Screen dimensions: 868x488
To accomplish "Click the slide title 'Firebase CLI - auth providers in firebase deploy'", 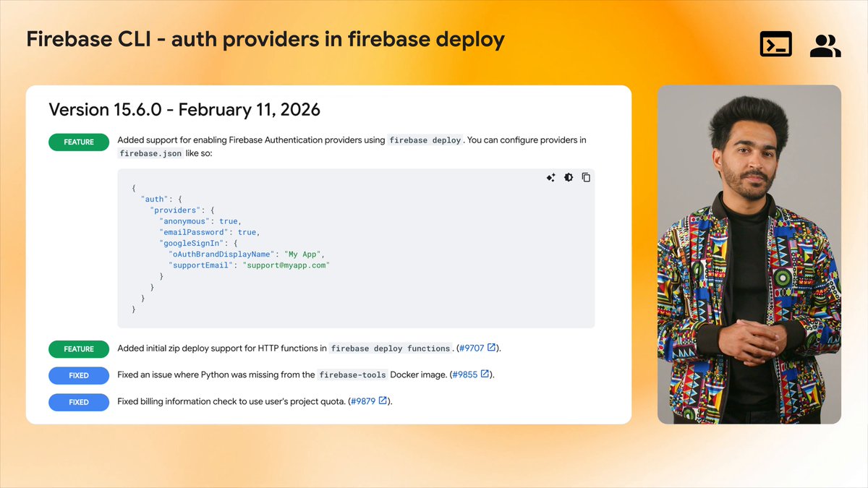I will click(265, 39).
